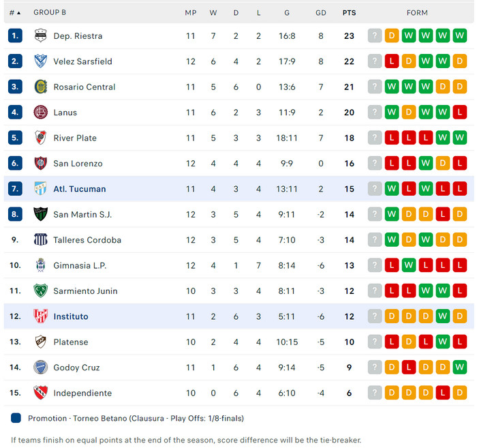Screen dimensions: 477x448
Task: Sort standings by PTS column header
Action: [x=349, y=12]
